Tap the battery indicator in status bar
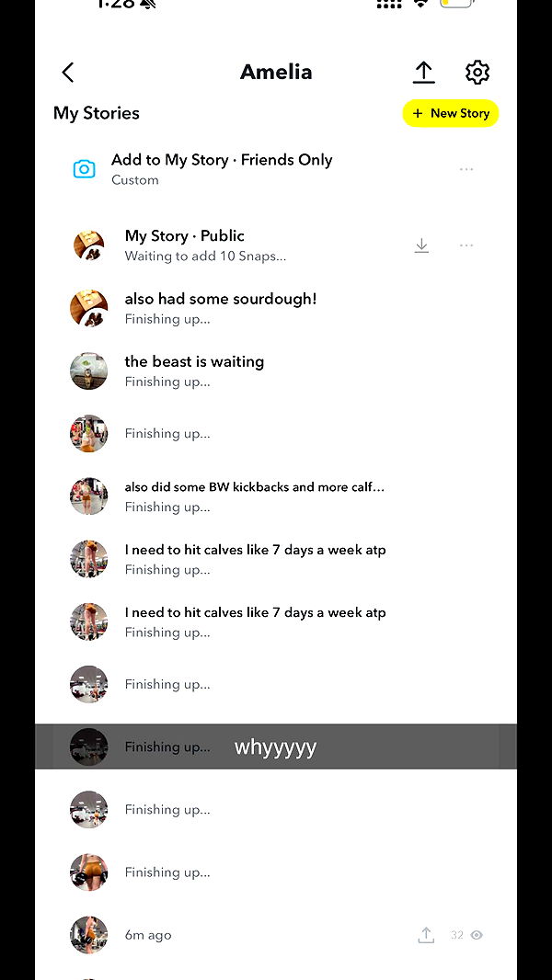The image size is (552, 980). point(457,4)
